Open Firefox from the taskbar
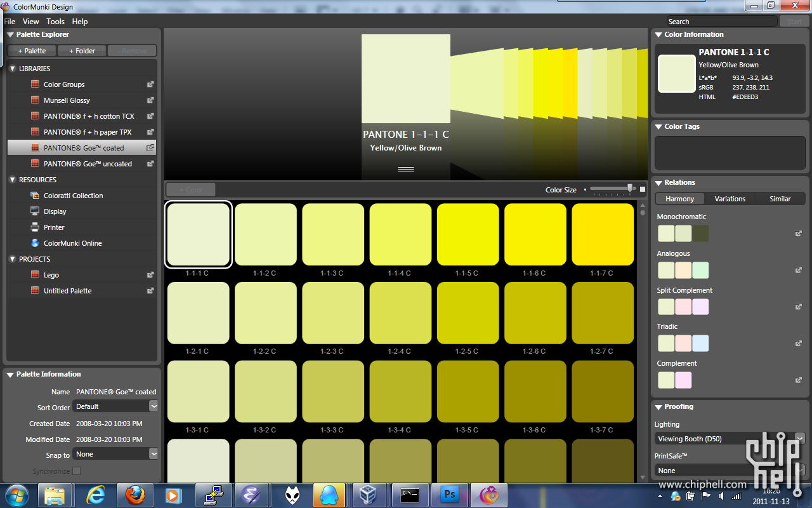This screenshot has width=812, height=508. (134, 495)
